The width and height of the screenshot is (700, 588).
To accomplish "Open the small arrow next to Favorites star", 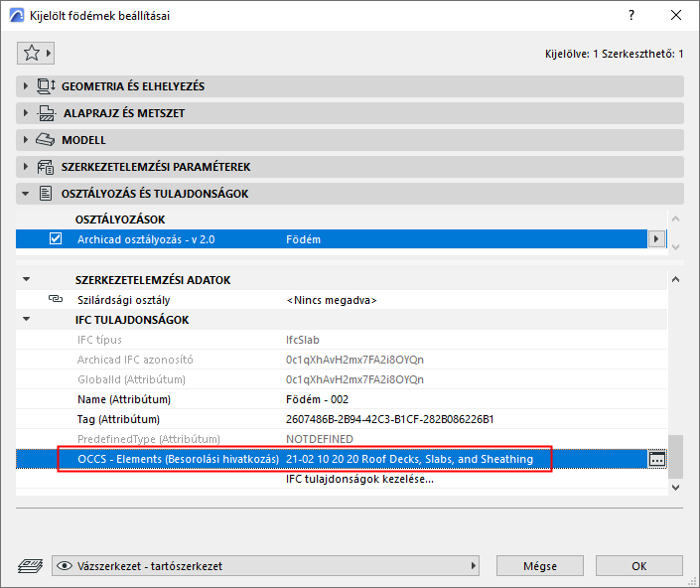I will [49, 53].
